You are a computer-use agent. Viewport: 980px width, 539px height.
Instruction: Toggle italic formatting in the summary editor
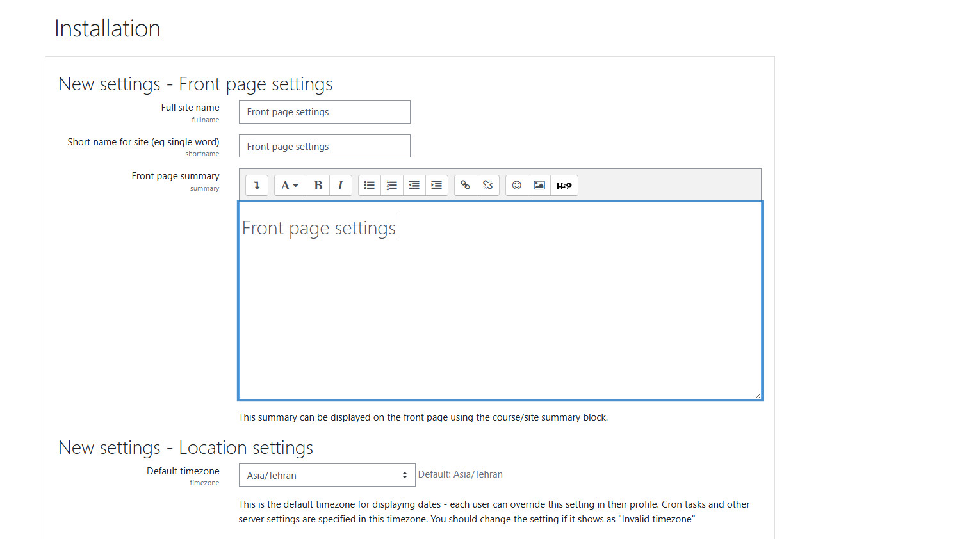point(340,185)
